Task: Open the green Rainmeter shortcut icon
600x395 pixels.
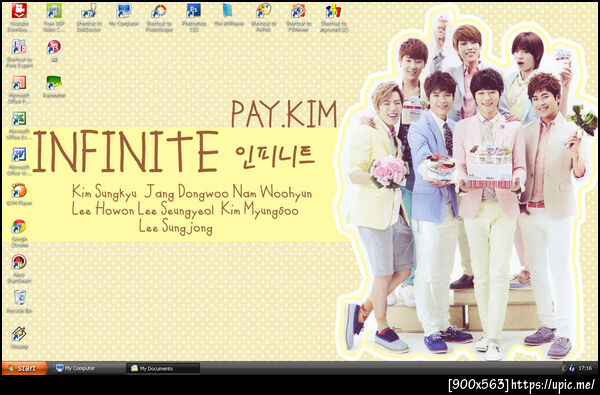Action: click(x=54, y=87)
